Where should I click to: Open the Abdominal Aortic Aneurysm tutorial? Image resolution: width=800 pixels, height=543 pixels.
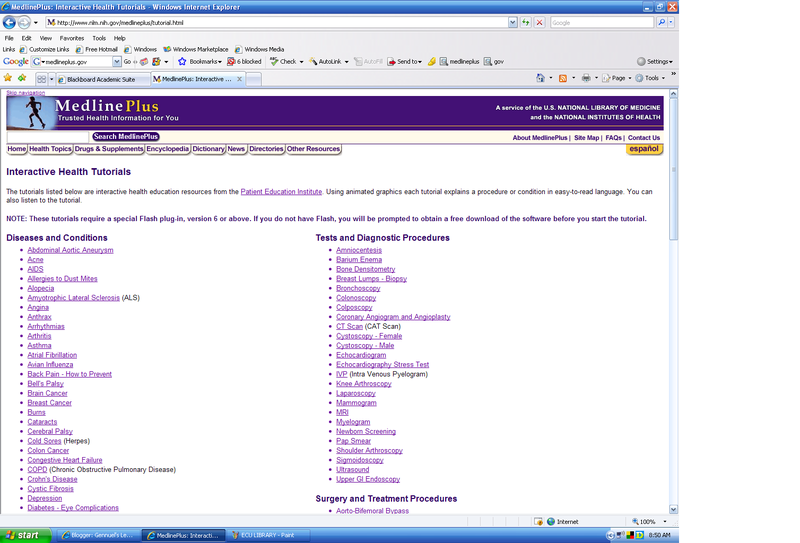[x=70, y=250]
